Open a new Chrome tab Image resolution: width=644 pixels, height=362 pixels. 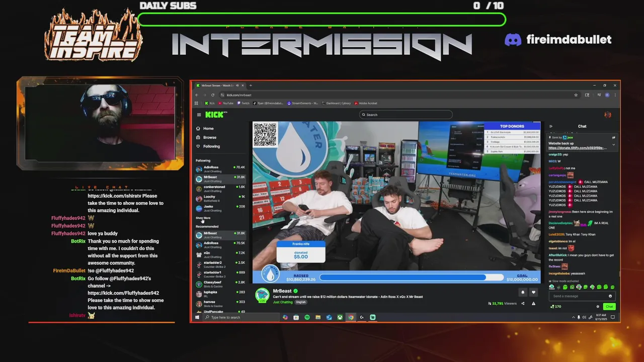coord(251,85)
